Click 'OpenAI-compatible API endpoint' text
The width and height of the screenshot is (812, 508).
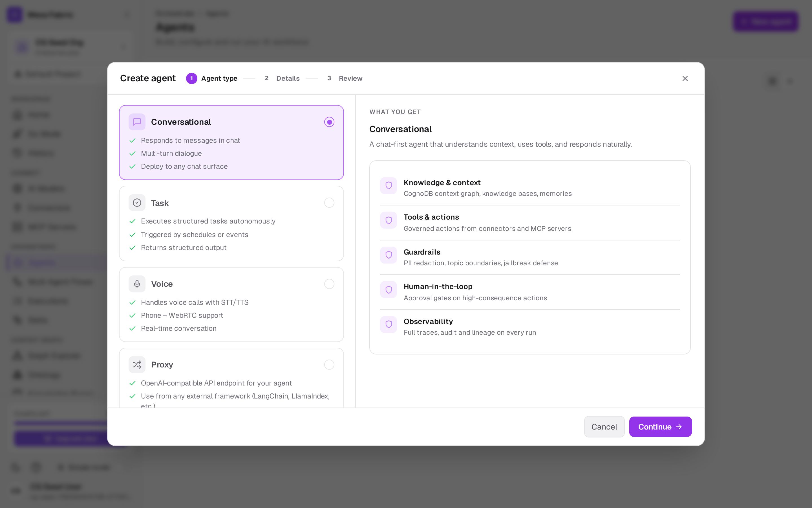pos(216,383)
